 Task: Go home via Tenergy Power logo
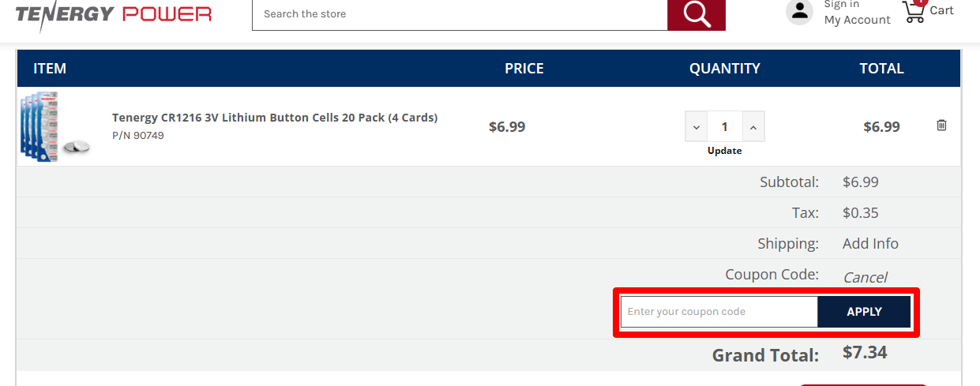pyautogui.click(x=114, y=15)
